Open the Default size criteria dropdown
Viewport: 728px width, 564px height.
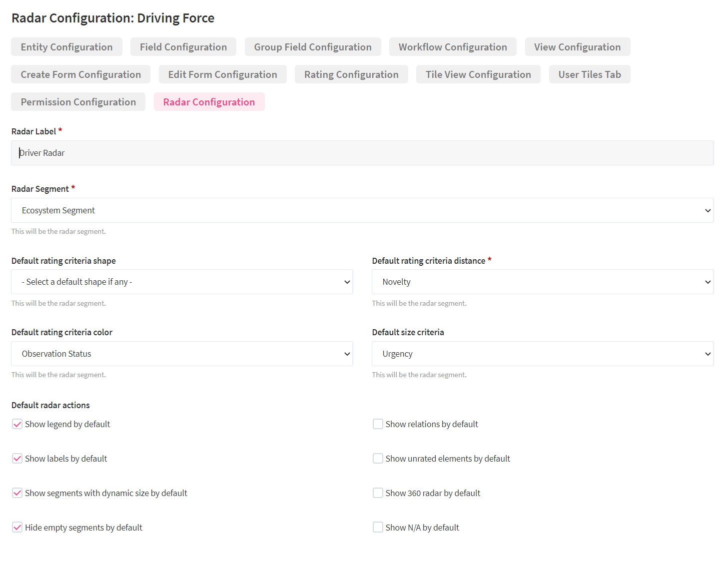tap(542, 354)
